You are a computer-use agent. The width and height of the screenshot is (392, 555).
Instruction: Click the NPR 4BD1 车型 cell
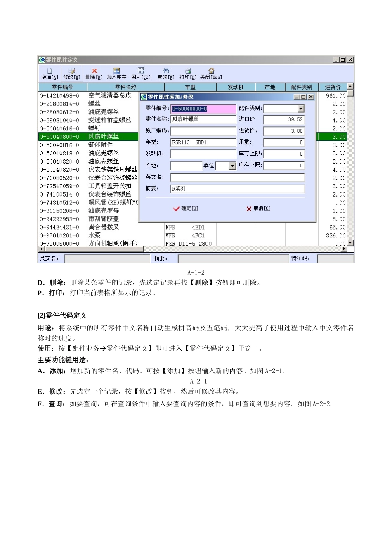point(190,228)
